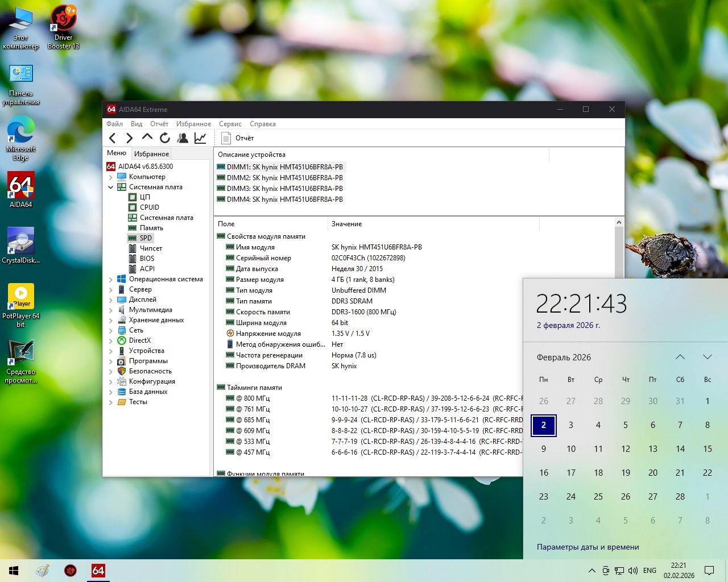Switch the ENG input language indicator
728x582 pixels.
pos(650,571)
